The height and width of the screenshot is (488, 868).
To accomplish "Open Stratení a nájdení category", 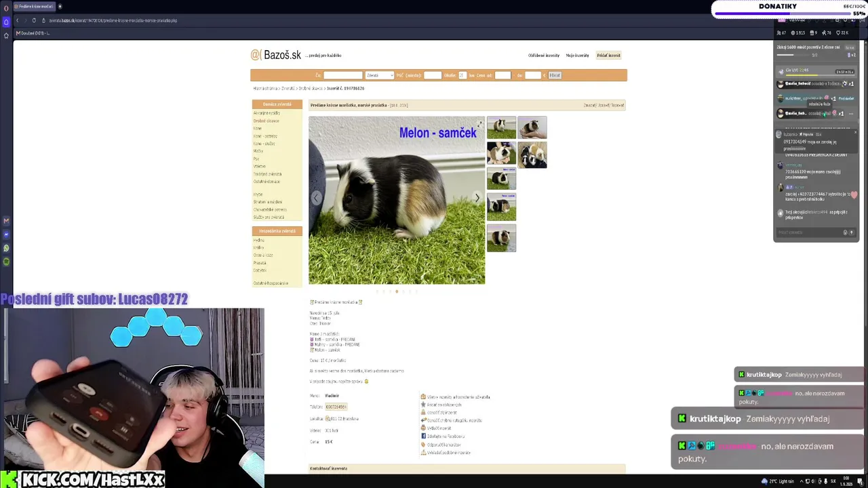I will (x=267, y=202).
